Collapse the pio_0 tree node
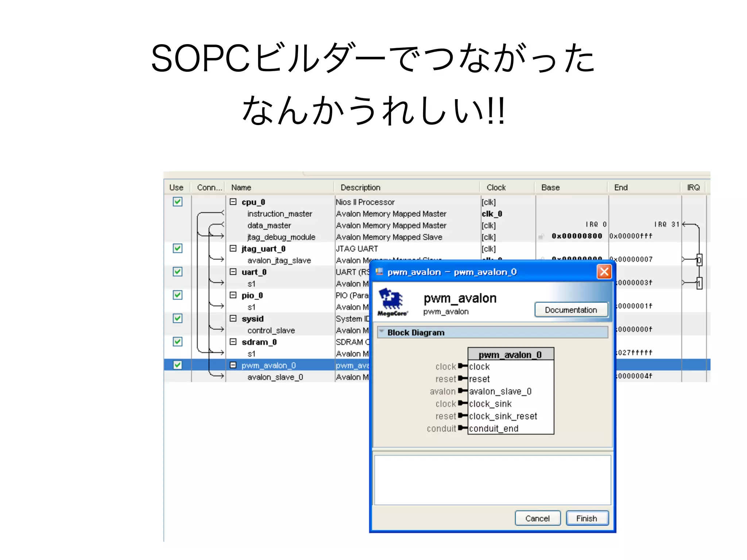The image size is (747, 560). click(x=233, y=295)
